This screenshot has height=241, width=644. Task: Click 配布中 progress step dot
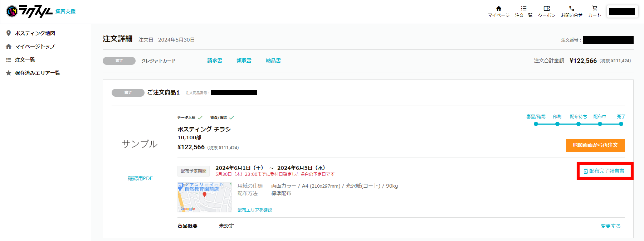600,124
